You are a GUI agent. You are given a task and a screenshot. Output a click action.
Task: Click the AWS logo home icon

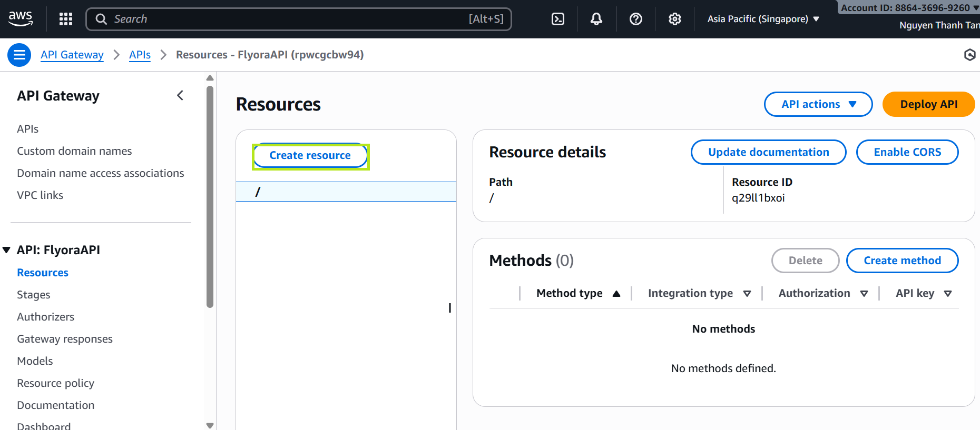(x=21, y=18)
